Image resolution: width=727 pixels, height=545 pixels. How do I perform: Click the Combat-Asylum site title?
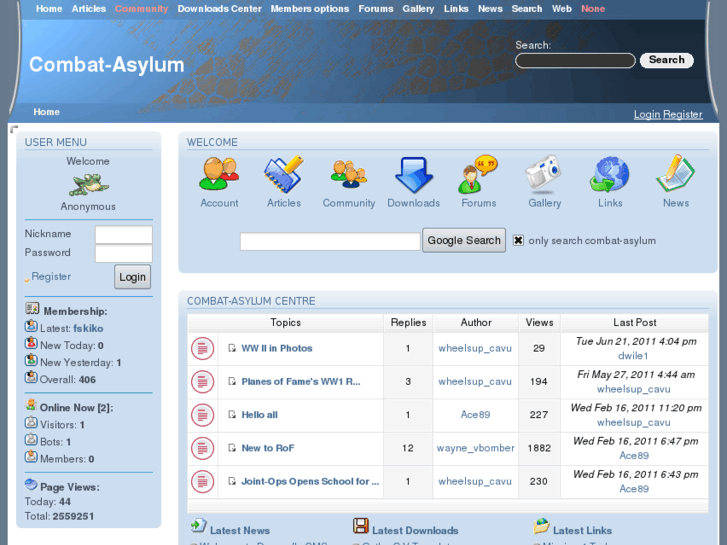[107, 64]
